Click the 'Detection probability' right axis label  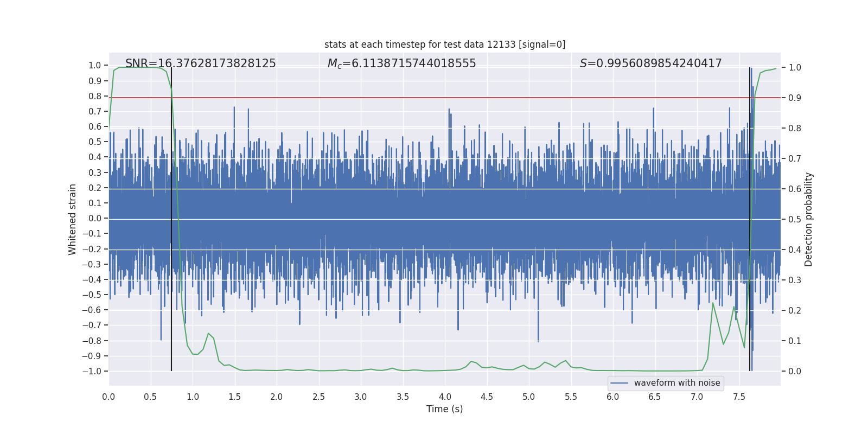tap(809, 219)
